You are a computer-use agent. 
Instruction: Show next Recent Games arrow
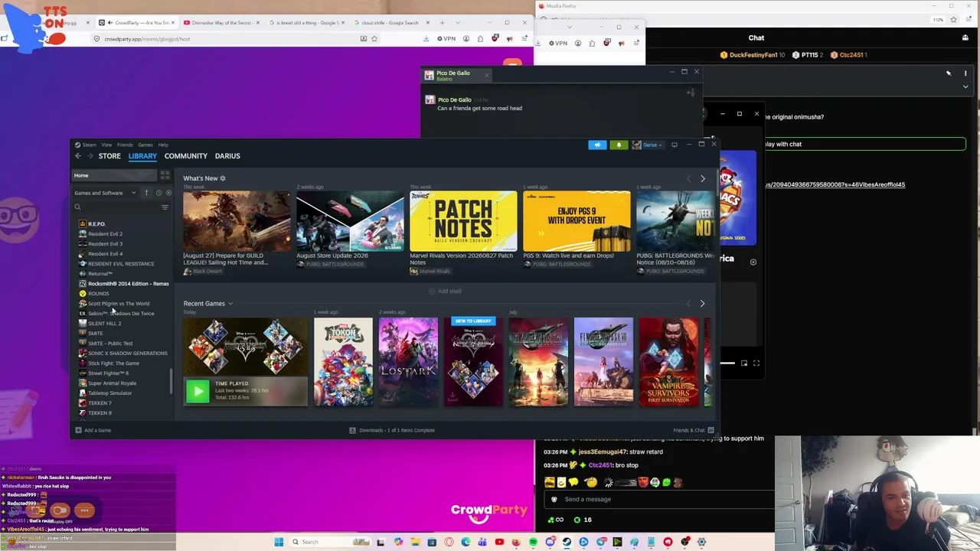tap(702, 304)
